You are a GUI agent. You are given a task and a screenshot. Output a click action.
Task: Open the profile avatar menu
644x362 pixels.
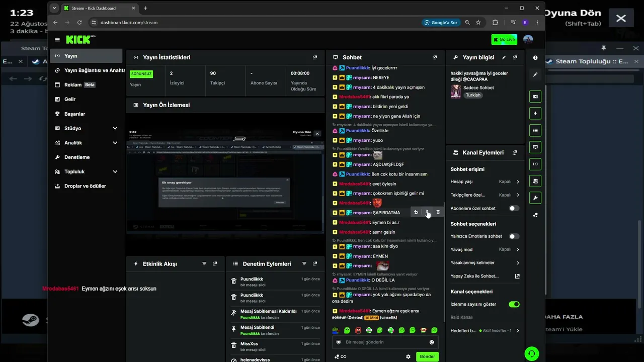pyautogui.click(x=528, y=40)
